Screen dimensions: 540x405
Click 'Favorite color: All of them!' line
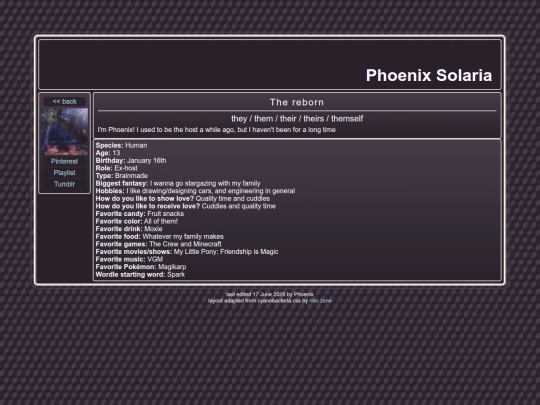pos(137,221)
